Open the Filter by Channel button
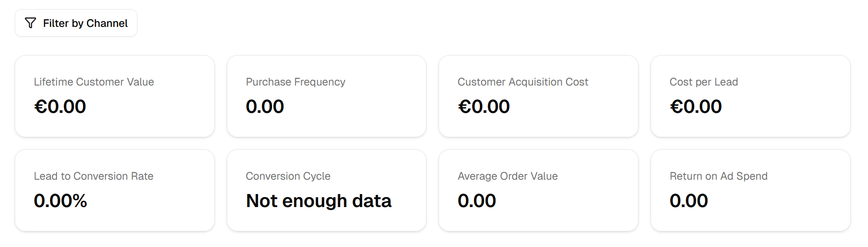This screenshot has height=247, width=868. pos(76,23)
